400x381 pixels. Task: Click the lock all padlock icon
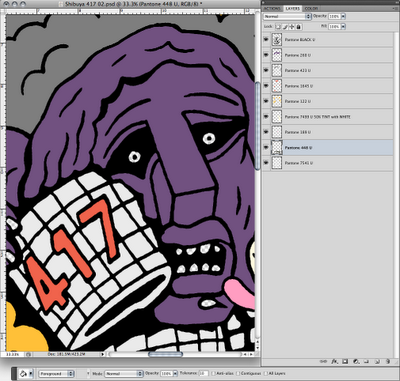pyautogui.click(x=298, y=27)
